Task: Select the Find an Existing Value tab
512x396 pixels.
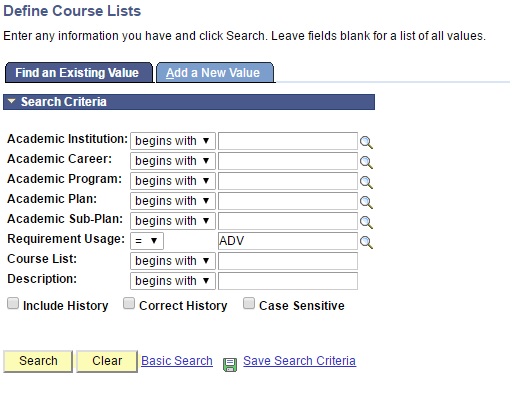Action: pyautogui.click(x=79, y=73)
